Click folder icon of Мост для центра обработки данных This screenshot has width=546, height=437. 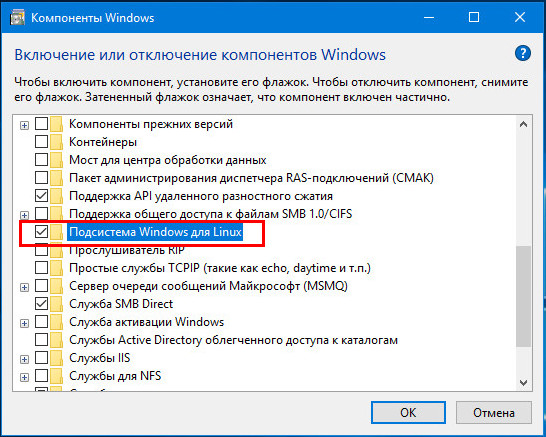pos(56,160)
